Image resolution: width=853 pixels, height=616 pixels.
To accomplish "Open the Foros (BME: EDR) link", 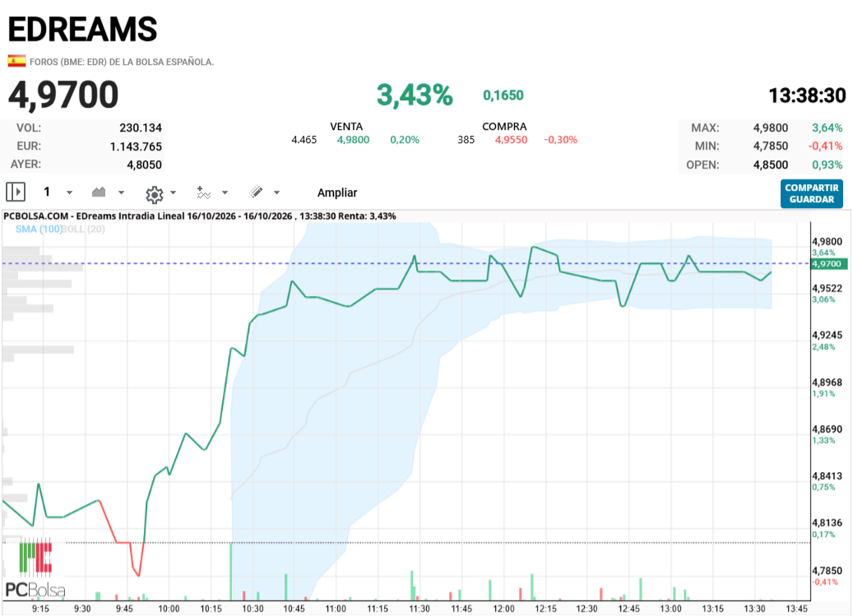I will tap(122, 62).
